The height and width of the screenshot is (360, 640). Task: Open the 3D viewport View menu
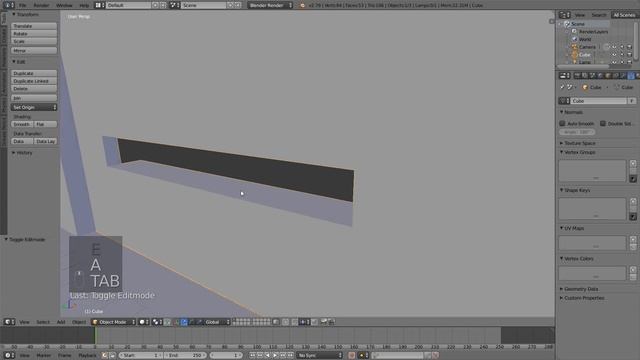24,322
